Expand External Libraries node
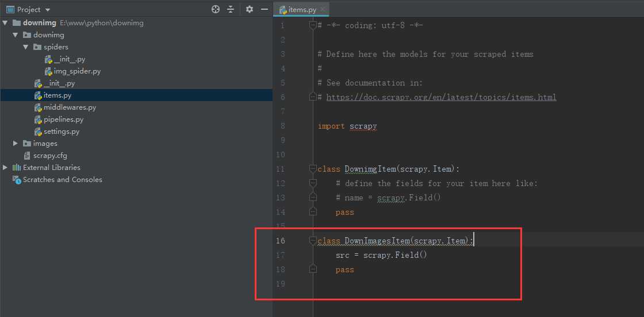Viewport: 644px width, 317px height. coord(5,167)
